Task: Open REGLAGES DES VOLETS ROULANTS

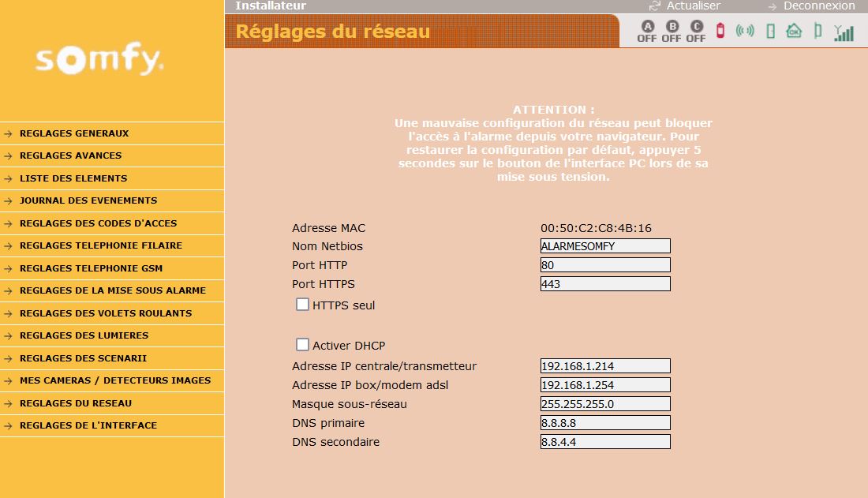Action: (x=106, y=313)
